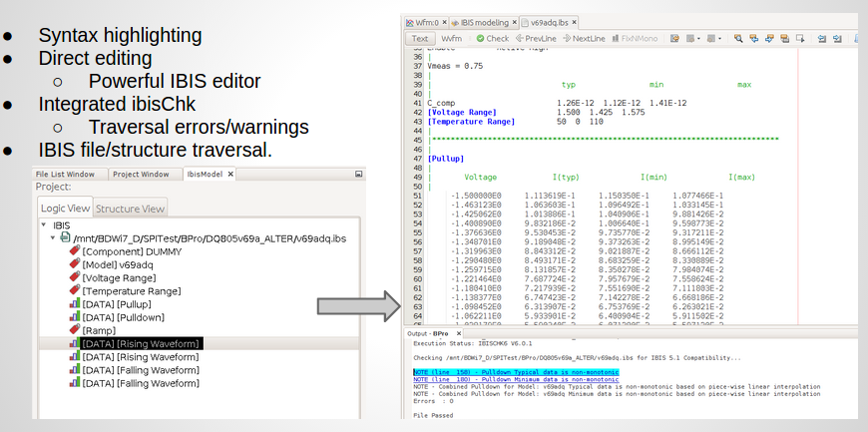Collapse the IBIS root tree node
This screenshot has height=432, width=868.
click(x=43, y=225)
